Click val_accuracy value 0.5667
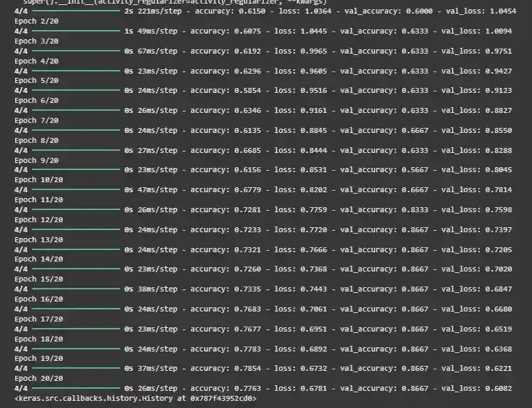532x408 pixels. [415, 170]
